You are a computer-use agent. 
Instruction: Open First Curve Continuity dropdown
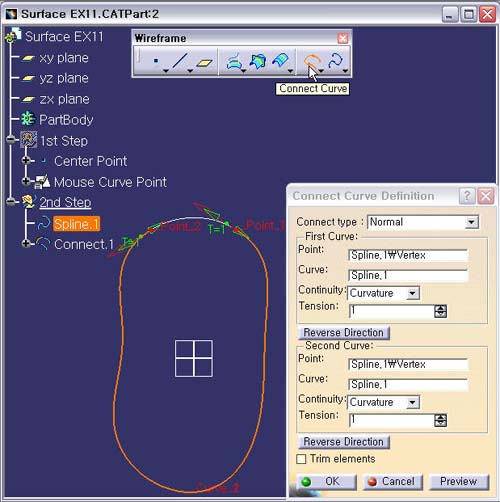coord(412,293)
